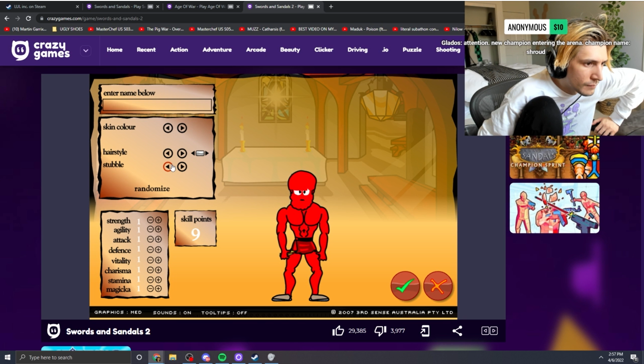Increase charisma with plus button

[x=158, y=270]
